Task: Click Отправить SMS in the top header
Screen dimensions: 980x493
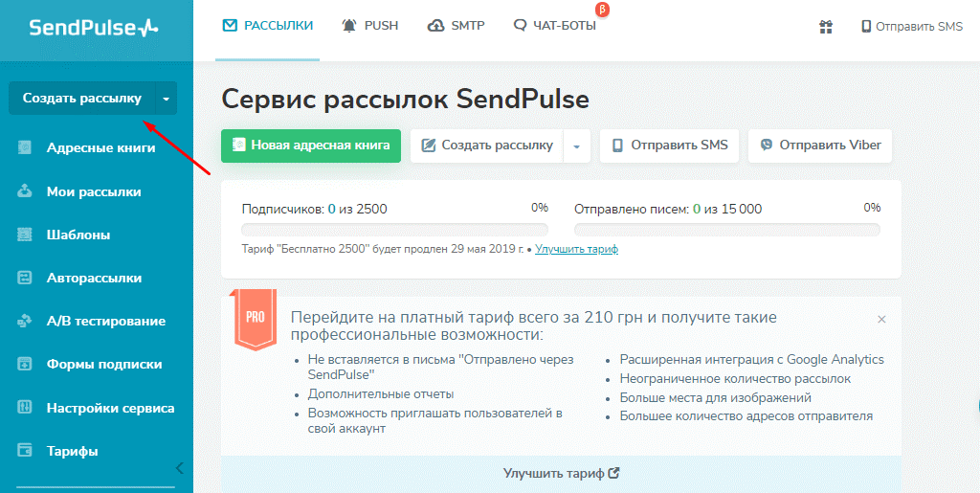Action: point(912,26)
